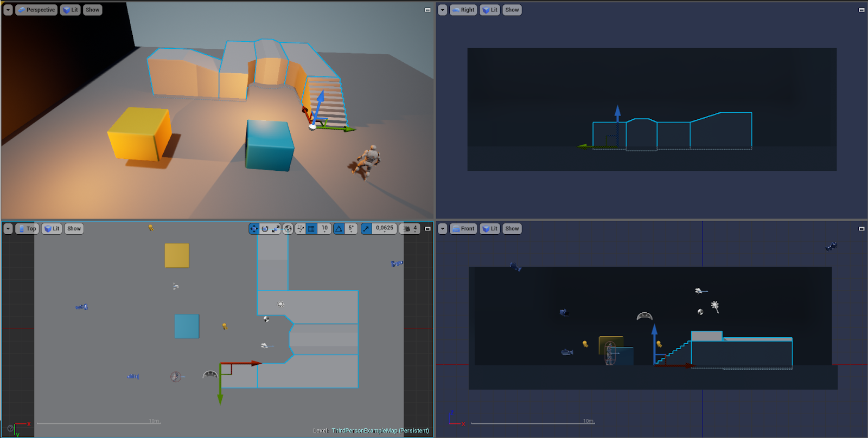Click the world coordinate system globe icon

tap(288, 229)
